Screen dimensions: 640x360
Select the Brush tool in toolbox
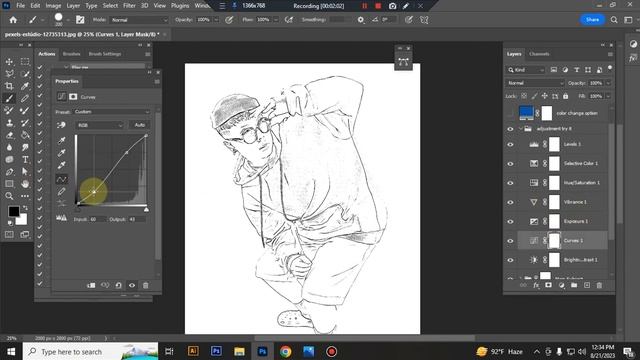[9, 98]
